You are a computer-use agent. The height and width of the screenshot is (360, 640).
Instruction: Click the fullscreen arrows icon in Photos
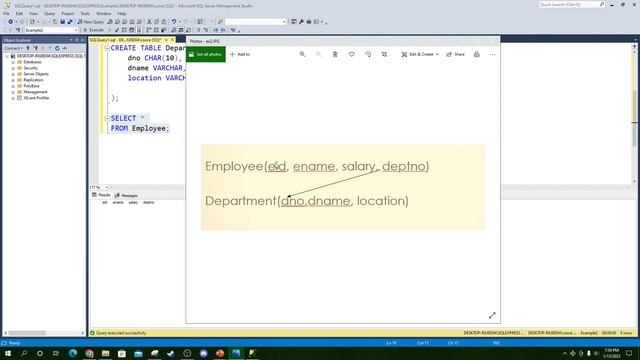pyautogui.click(x=492, y=315)
